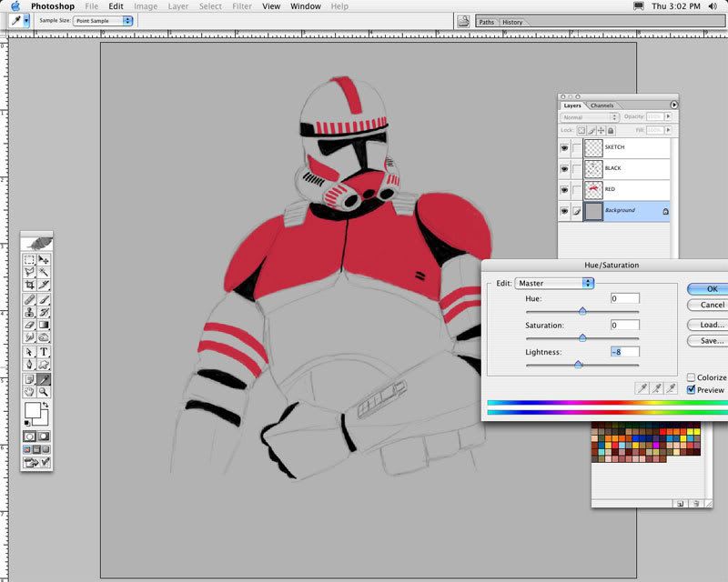
Task: Click the Load... button
Action: point(708,325)
